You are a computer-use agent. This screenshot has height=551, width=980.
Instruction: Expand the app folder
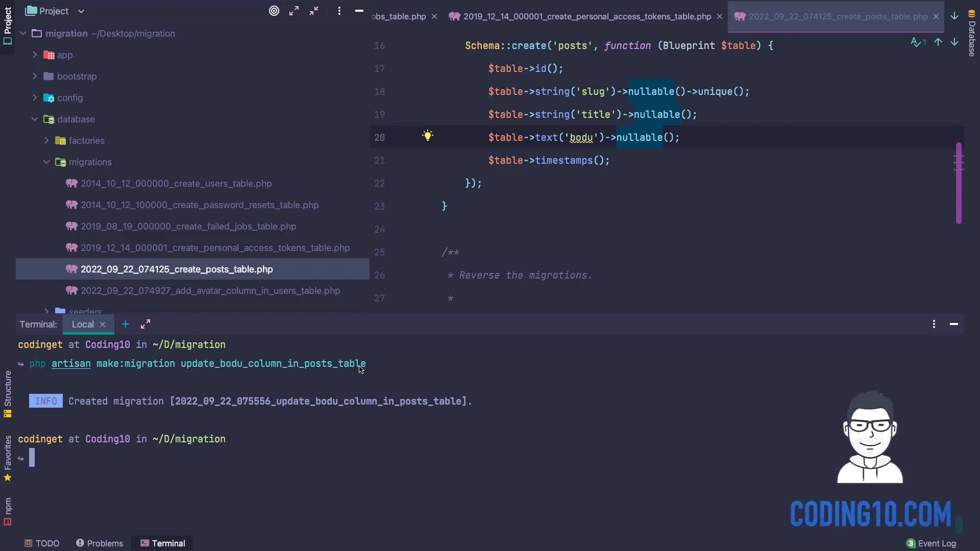(35, 55)
